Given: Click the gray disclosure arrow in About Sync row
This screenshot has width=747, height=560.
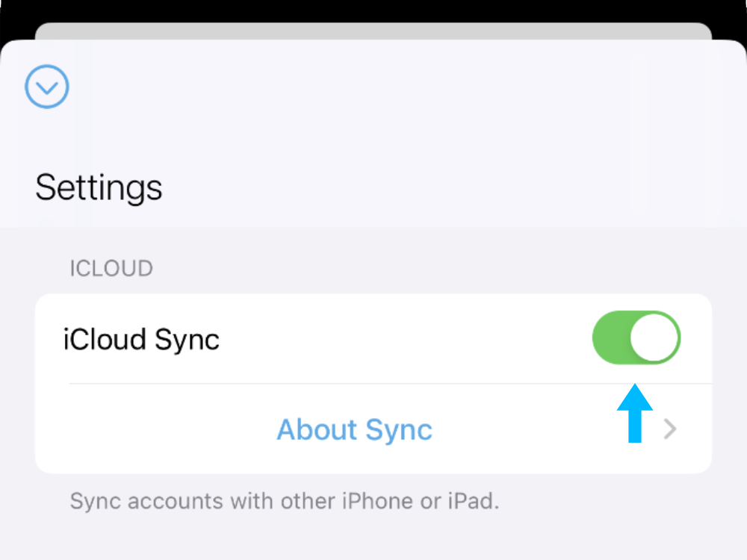Looking at the screenshot, I should click(x=670, y=429).
